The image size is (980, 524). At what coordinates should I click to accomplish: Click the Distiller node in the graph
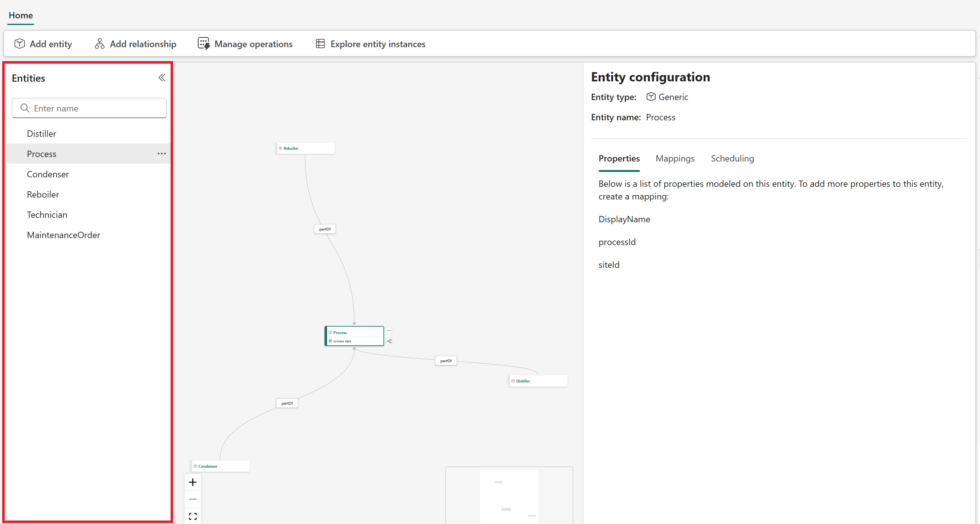point(538,381)
